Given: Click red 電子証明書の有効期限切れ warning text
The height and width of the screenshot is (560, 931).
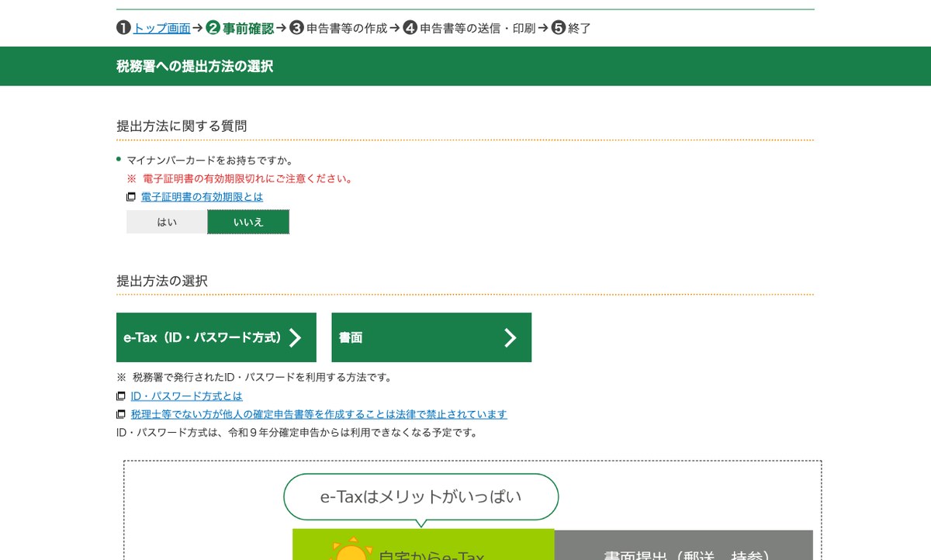Looking at the screenshot, I should [x=241, y=178].
